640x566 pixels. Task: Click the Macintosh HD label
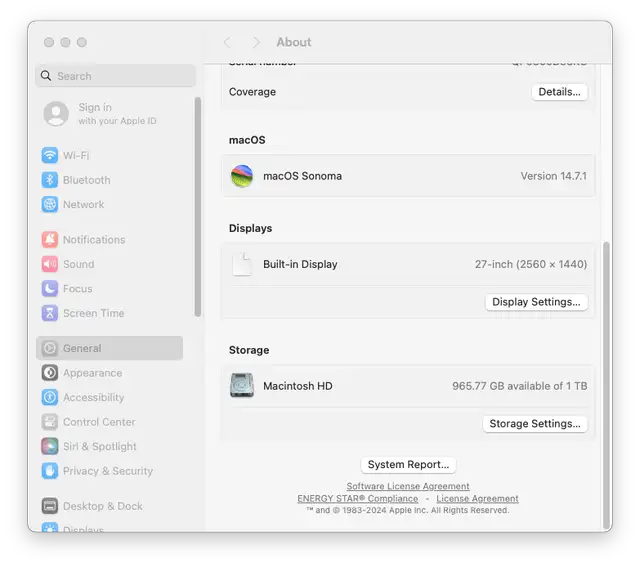(298, 386)
